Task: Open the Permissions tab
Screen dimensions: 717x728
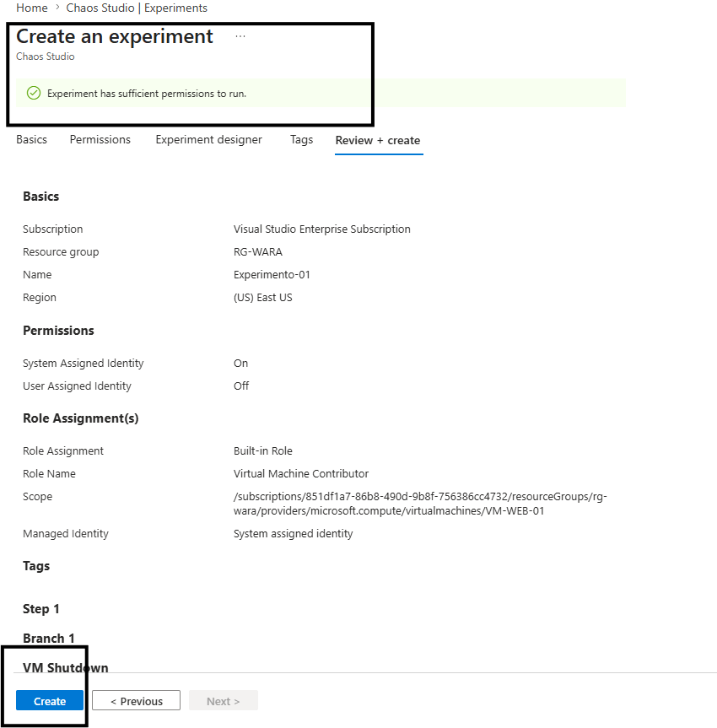Action: pos(100,140)
